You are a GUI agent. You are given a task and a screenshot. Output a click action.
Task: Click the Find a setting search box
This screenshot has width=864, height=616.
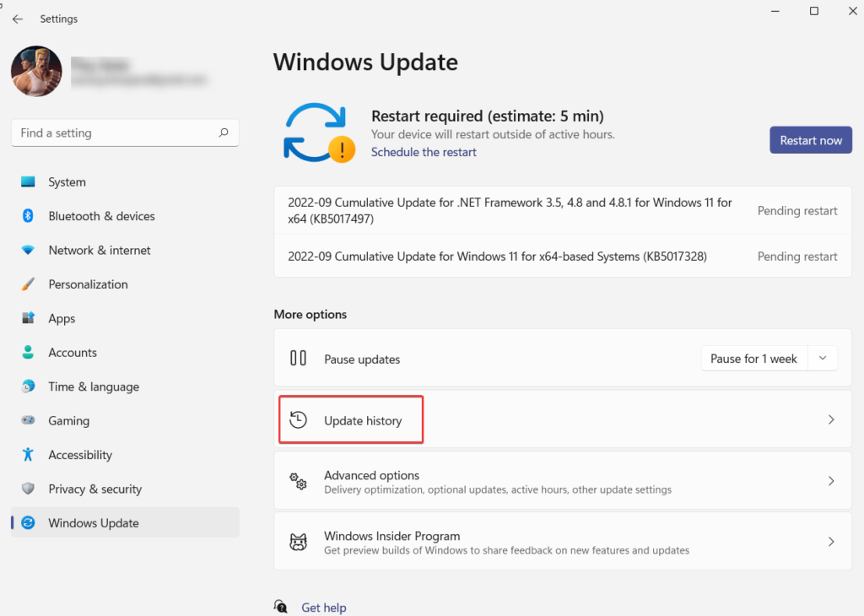pos(125,132)
